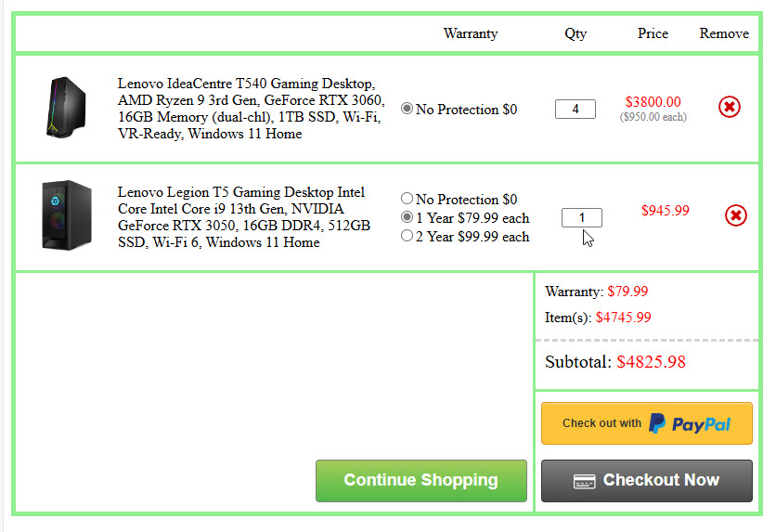Pick the 2 Year $99.99 warranty option

point(407,236)
